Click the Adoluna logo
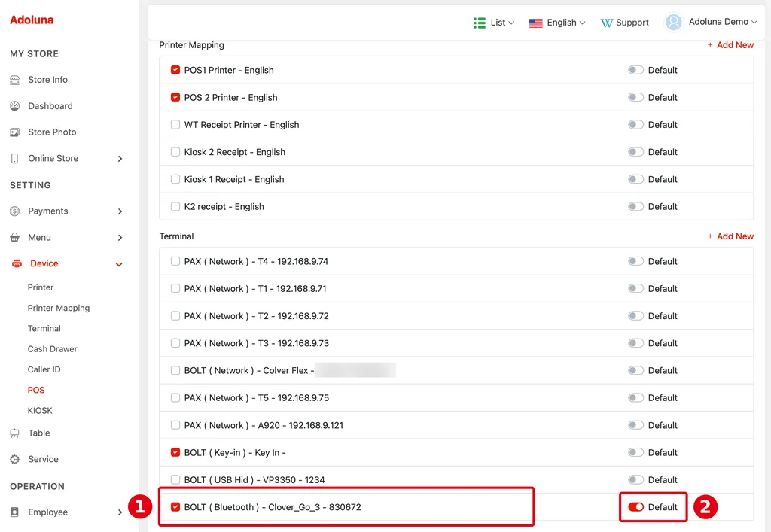 (32, 20)
